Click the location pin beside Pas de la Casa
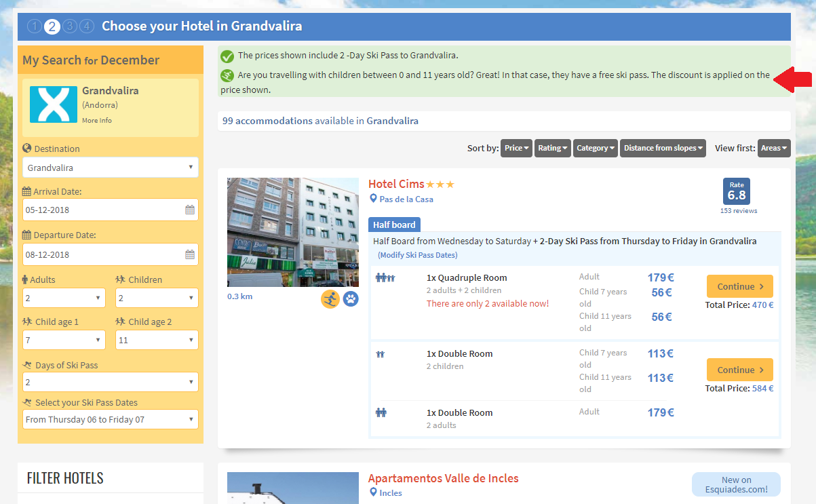Image resolution: width=816 pixels, height=504 pixels. 373,199
